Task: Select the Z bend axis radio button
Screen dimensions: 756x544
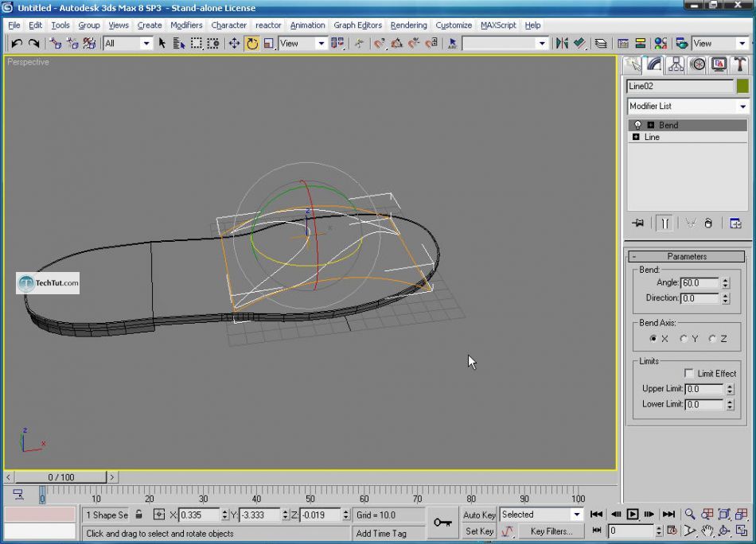Action: 712,339
